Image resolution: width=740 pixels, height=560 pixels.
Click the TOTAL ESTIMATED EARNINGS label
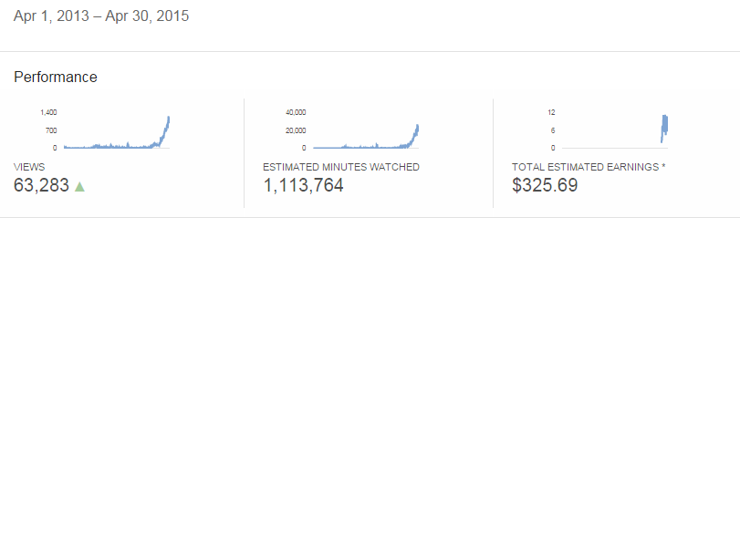click(x=589, y=168)
